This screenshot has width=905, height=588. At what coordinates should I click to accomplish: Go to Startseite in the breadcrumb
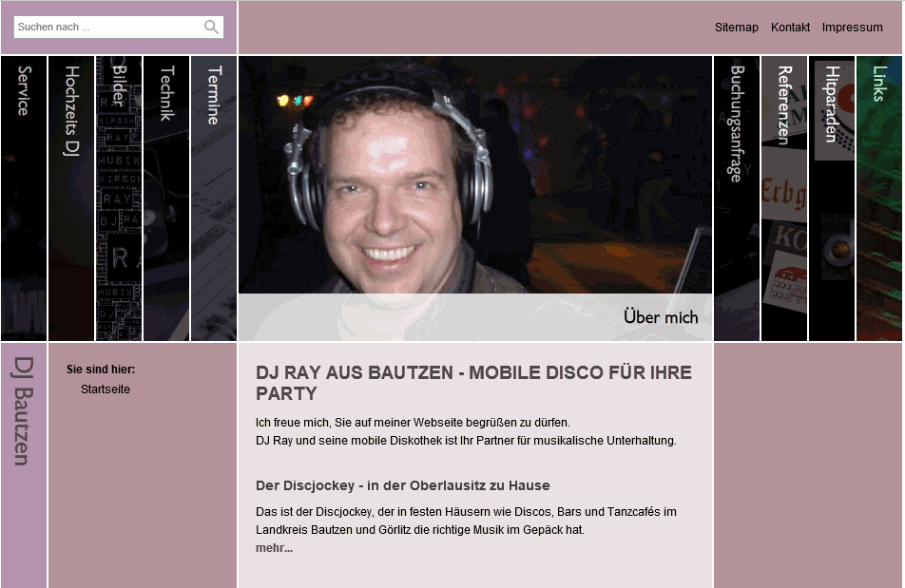point(106,389)
